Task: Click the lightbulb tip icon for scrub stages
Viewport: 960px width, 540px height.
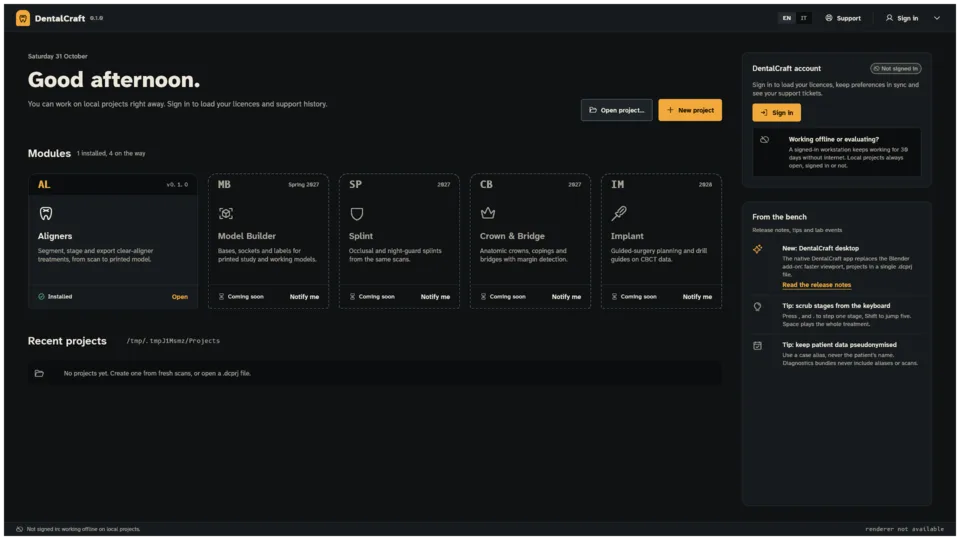Action: 757,307
